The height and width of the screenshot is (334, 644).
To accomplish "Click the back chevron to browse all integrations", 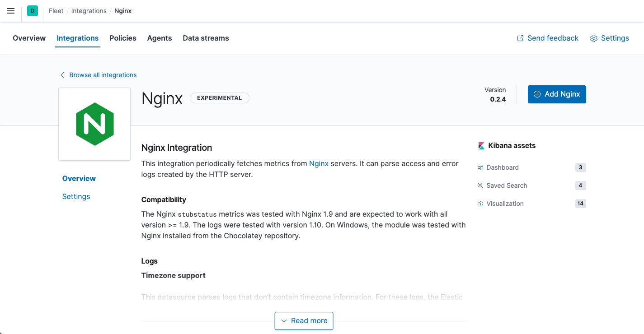I will click(62, 74).
